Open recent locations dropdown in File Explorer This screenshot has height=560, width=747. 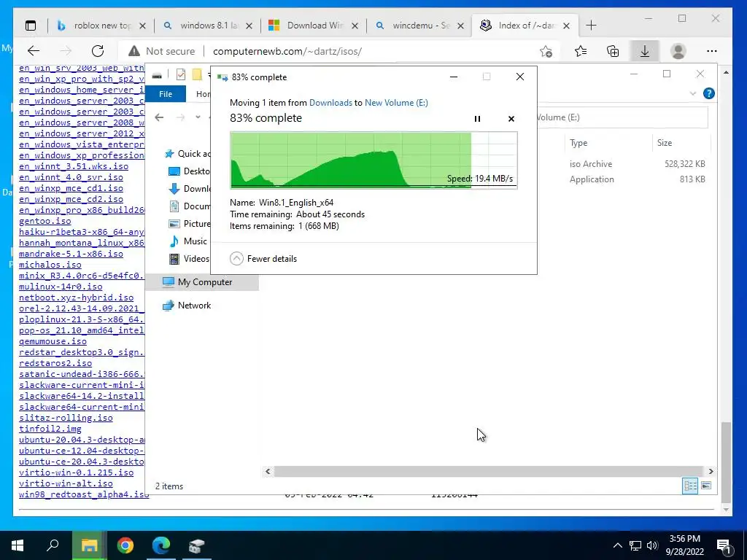198,117
